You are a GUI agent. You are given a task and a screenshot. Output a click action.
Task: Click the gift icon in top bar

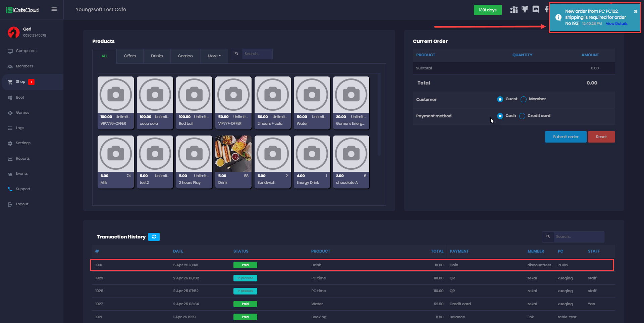tap(514, 9)
